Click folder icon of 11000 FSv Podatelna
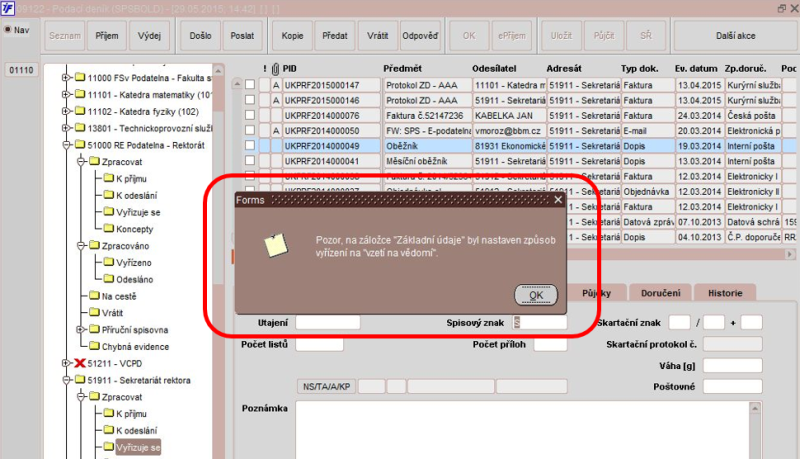The image size is (800, 459). pos(80,78)
